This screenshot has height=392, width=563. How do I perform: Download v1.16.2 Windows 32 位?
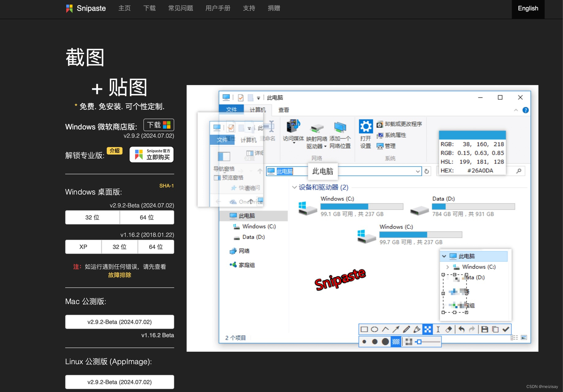click(x=120, y=247)
